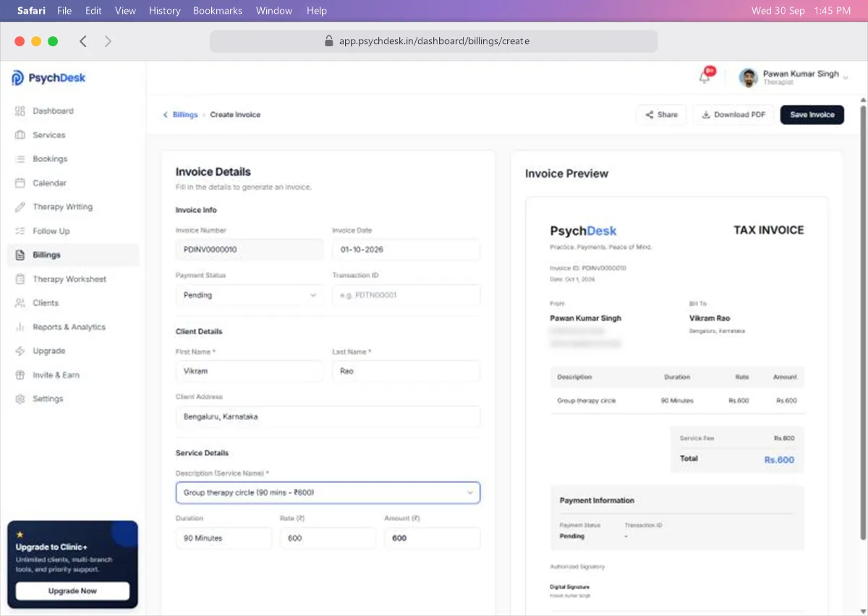Click the Follow Up icon
Viewport: 868px width, 616px height.
20,231
